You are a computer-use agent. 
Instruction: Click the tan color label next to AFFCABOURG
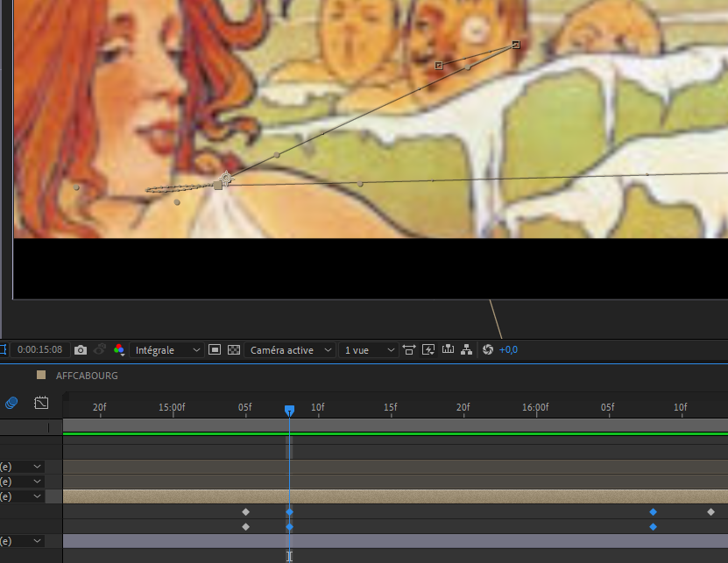pyautogui.click(x=41, y=375)
